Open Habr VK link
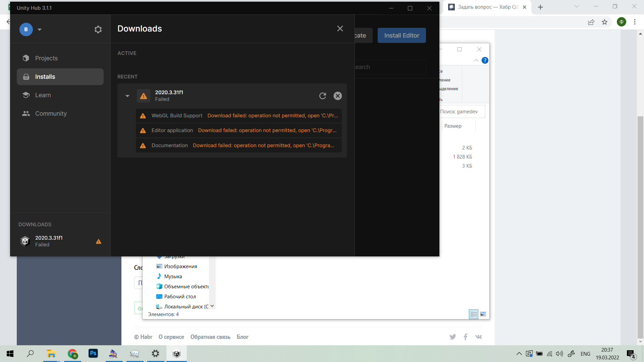The width and height of the screenshot is (644, 362). [x=479, y=337]
